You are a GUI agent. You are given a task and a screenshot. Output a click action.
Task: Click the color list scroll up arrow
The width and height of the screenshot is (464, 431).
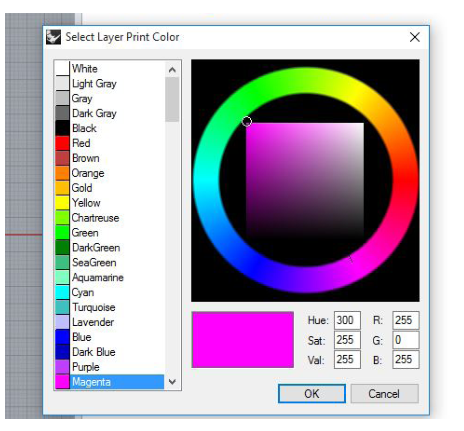(172, 69)
